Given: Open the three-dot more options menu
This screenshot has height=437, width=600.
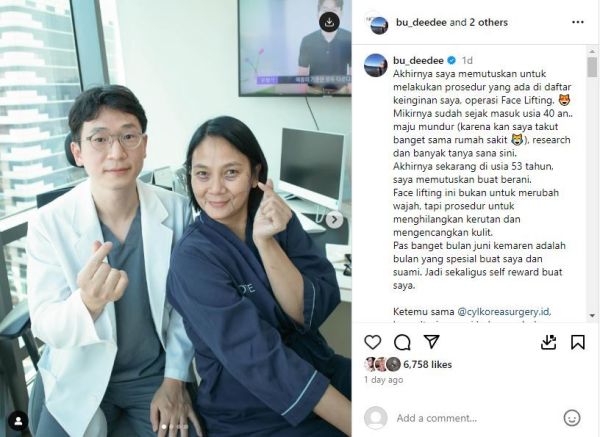Looking at the screenshot, I should [x=578, y=22].
